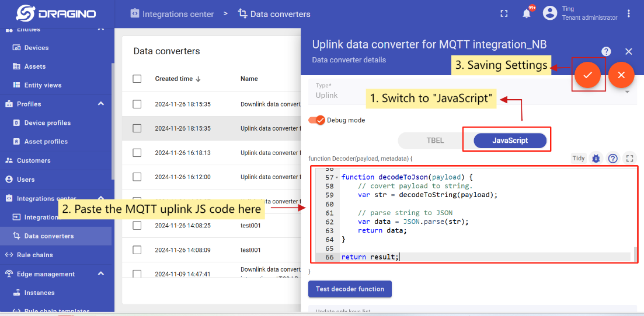Check the highlighted Uplink row 18:15:35
The width and height of the screenshot is (644, 316).
137,128
